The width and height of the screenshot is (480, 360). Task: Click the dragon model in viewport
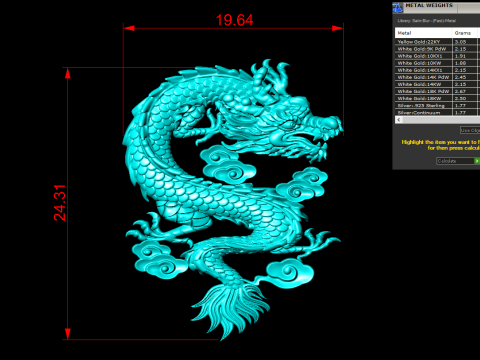pos(233,200)
